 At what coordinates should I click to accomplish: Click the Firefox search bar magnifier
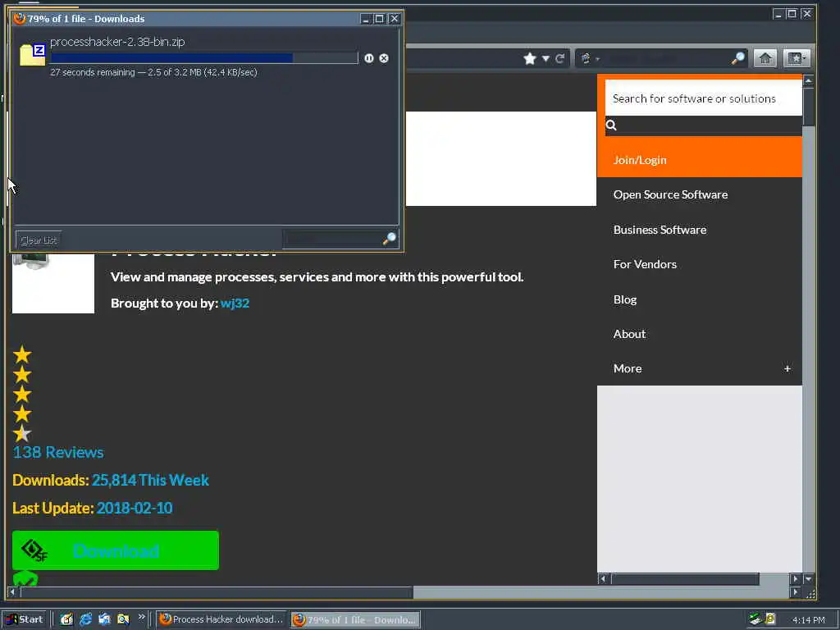[737, 58]
